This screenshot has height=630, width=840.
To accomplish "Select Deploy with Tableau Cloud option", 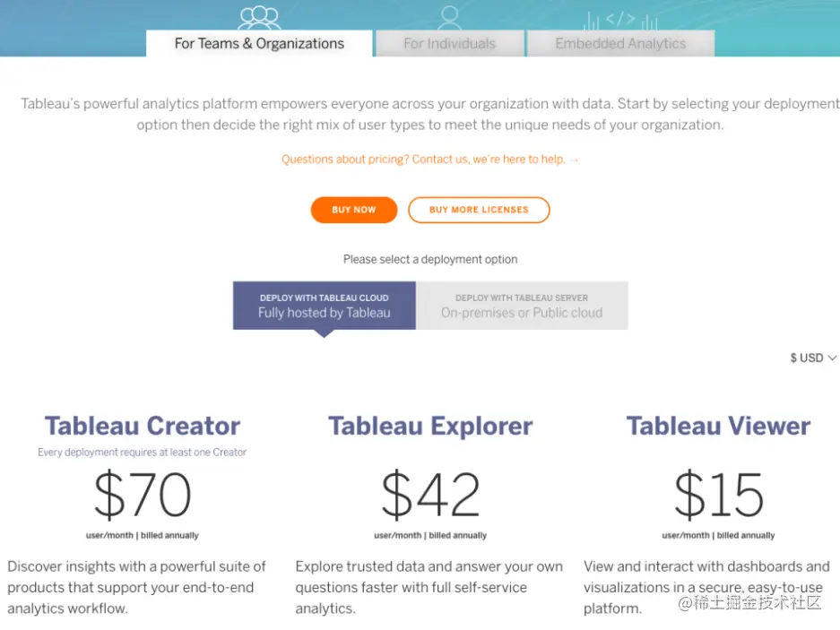I will pos(324,306).
